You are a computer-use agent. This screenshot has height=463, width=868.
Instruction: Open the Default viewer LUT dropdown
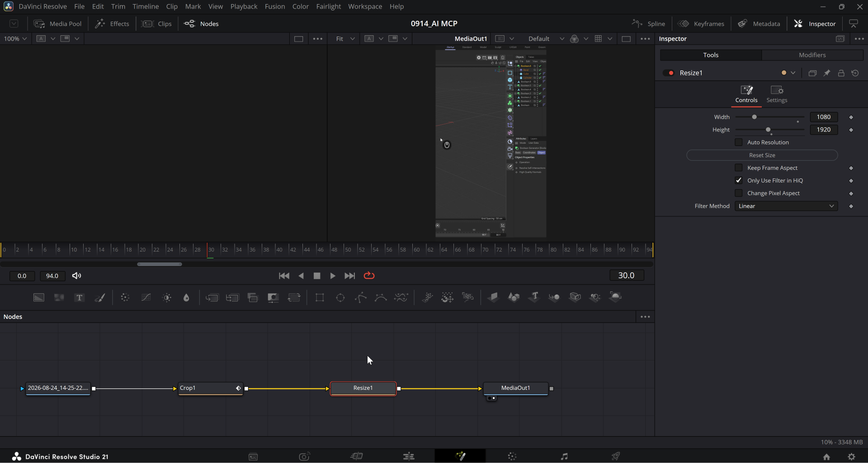546,39
